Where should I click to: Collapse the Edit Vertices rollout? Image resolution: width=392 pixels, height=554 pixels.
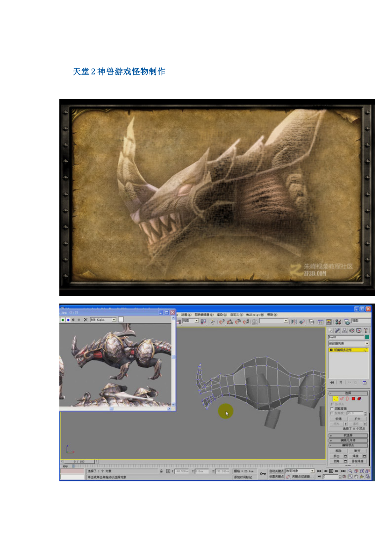[348, 445]
